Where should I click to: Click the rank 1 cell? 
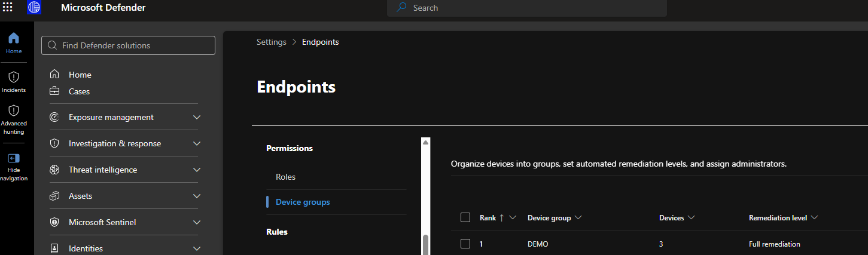[x=482, y=244]
